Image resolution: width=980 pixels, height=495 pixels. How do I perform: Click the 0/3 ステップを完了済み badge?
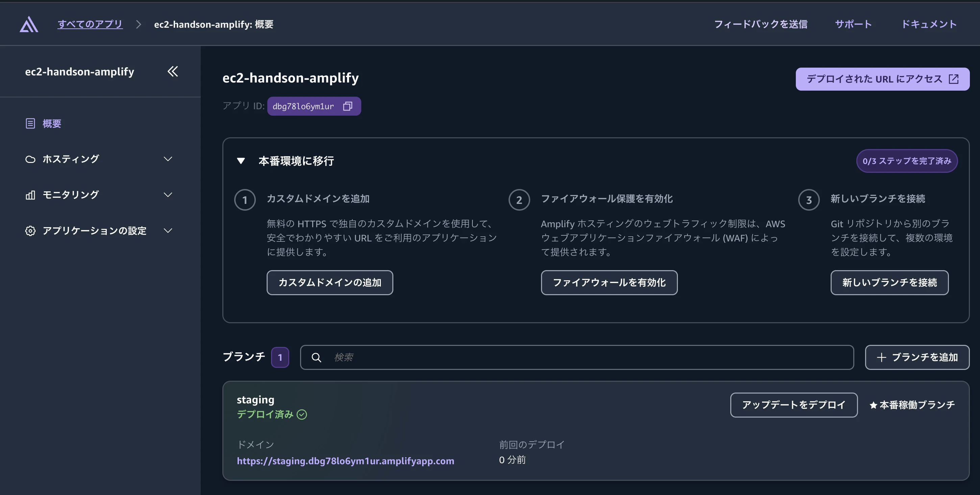pos(907,161)
